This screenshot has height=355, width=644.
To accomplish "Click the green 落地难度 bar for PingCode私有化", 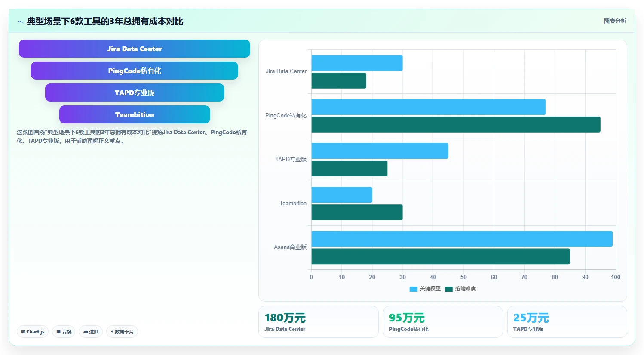I will 456,124.
